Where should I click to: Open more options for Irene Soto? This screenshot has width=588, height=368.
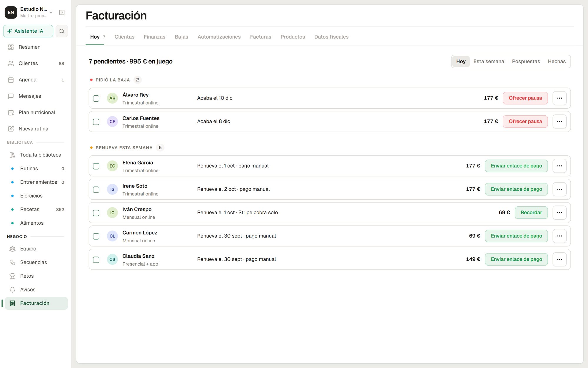click(x=559, y=189)
